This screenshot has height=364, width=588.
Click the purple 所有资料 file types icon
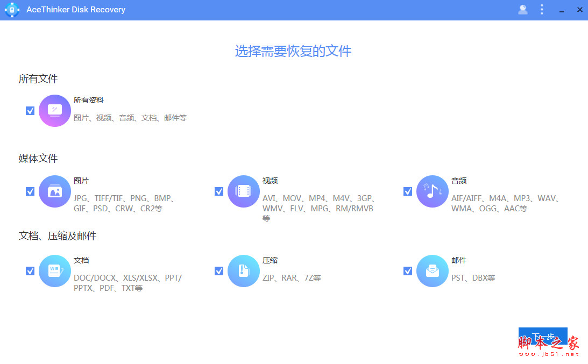tap(54, 111)
